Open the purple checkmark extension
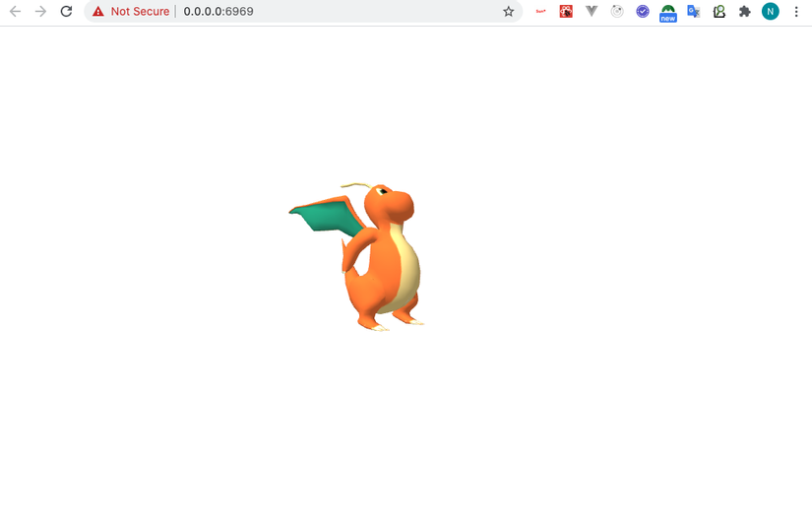812x530 pixels. [643, 12]
